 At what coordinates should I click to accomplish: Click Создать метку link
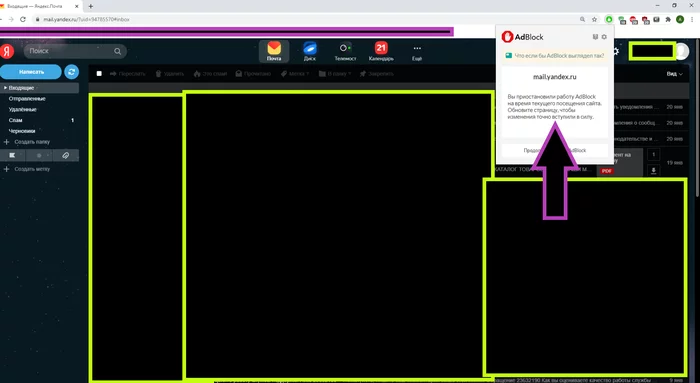click(27, 169)
